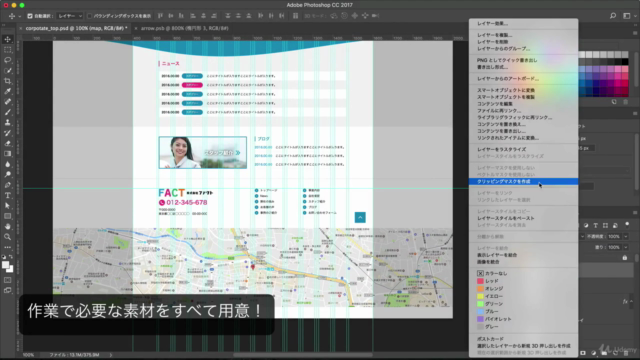
Task: Click the new swatch icon in Swatches panel
Action: pyautogui.click(x=614, y=102)
